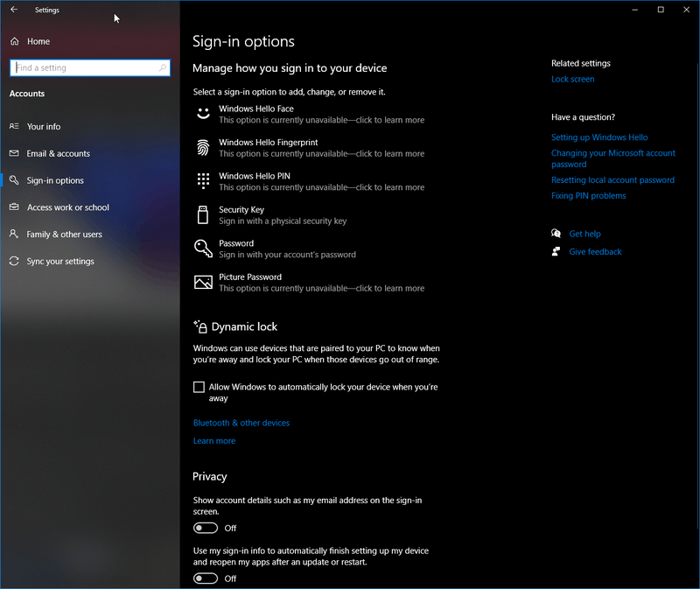Screen dimensions: 700x589
Task: Toggle use my sign-in info after update
Action: 206,578
